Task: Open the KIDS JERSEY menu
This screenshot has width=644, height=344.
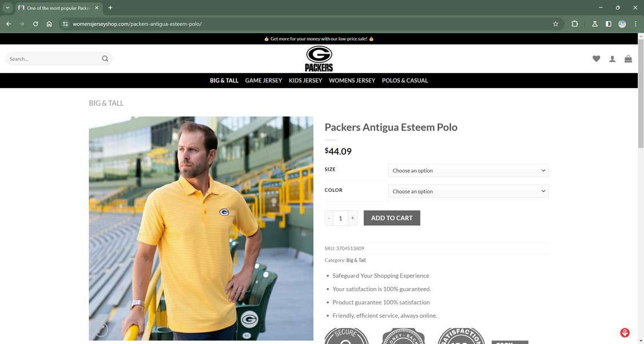Action: tap(305, 81)
